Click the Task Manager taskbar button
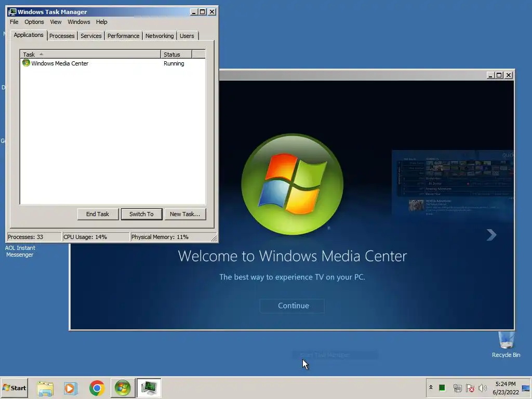 pyautogui.click(x=149, y=388)
